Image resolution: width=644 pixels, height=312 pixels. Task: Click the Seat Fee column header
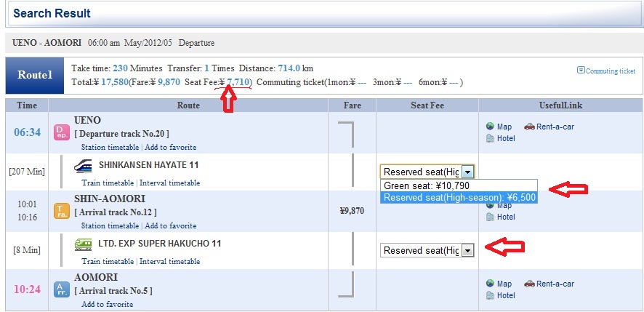tap(427, 105)
